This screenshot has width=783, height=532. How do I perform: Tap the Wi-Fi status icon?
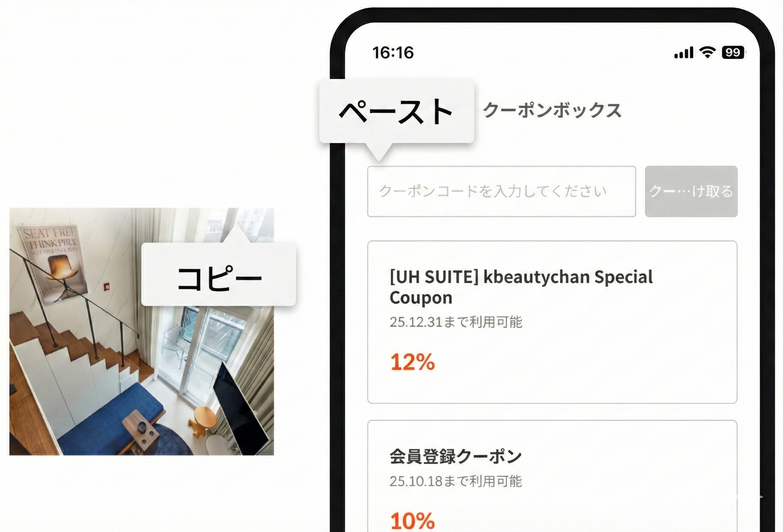pyautogui.click(x=707, y=52)
